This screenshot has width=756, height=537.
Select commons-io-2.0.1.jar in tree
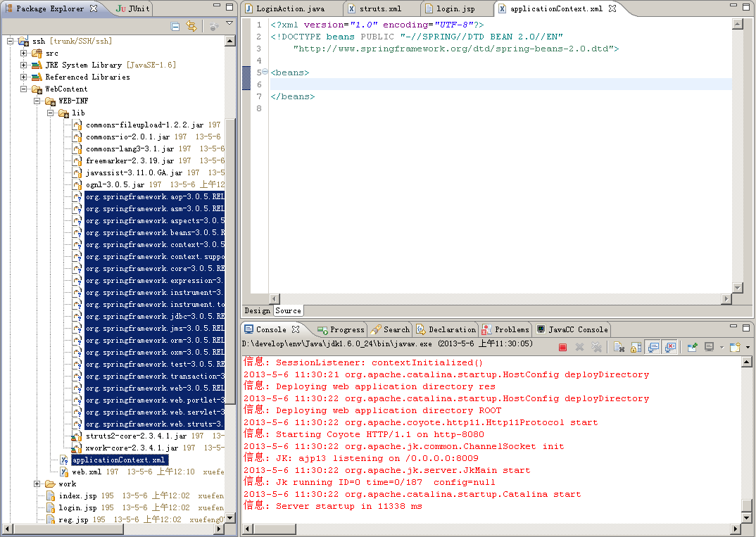tap(130, 137)
